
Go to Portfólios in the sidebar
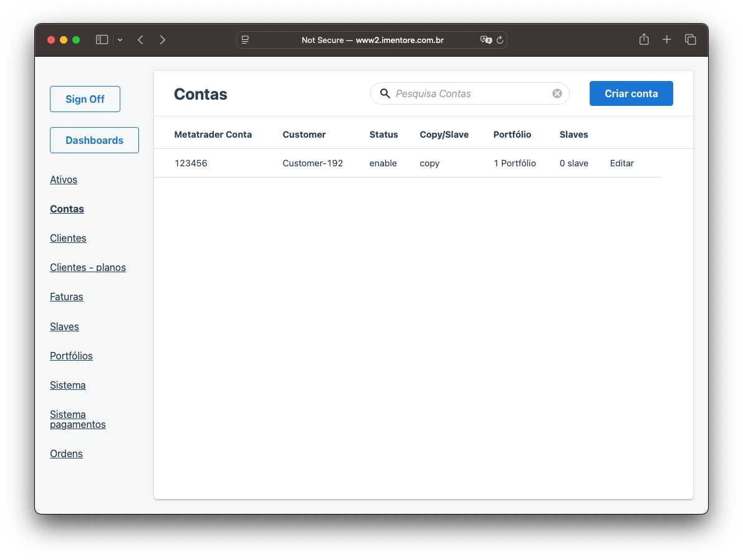click(x=71, y=356)
